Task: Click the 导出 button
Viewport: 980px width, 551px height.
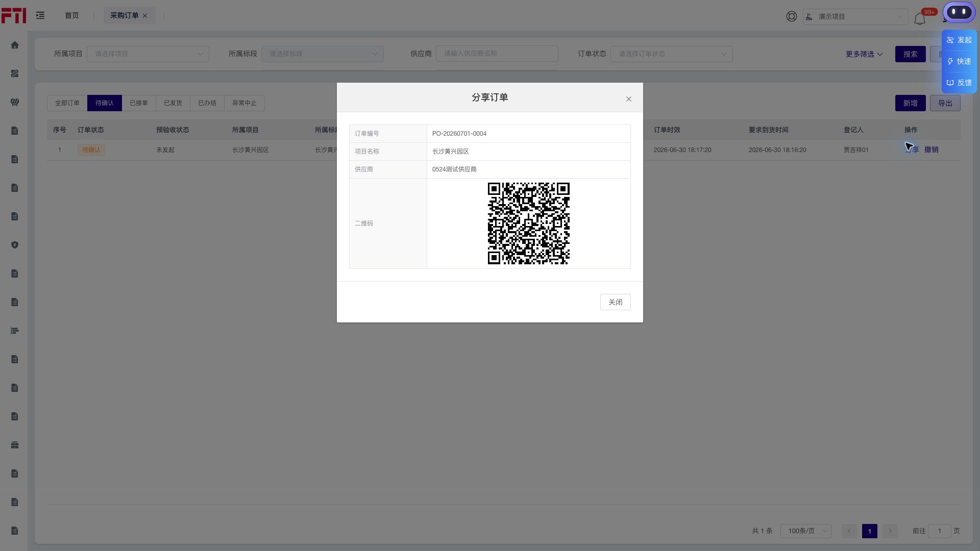Action: coord(945,103)
